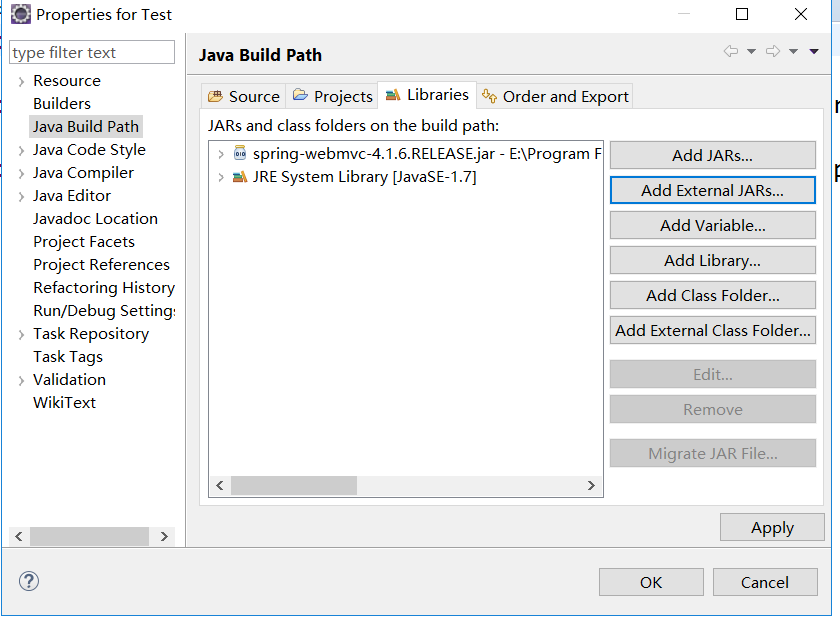840x621 pixels.
Task: Click Add External Class Folder... button
Action: click(x=712, y=331)
